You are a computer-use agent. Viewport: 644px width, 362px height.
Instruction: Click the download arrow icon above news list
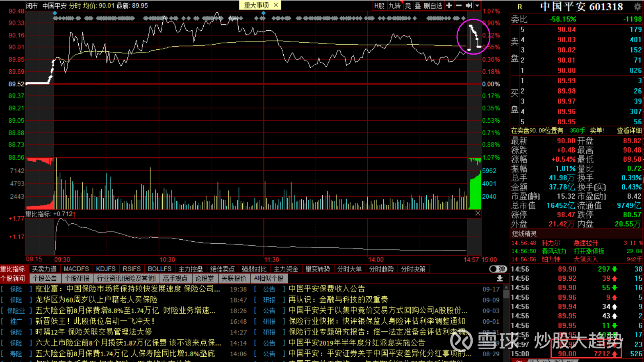[500, 278]
